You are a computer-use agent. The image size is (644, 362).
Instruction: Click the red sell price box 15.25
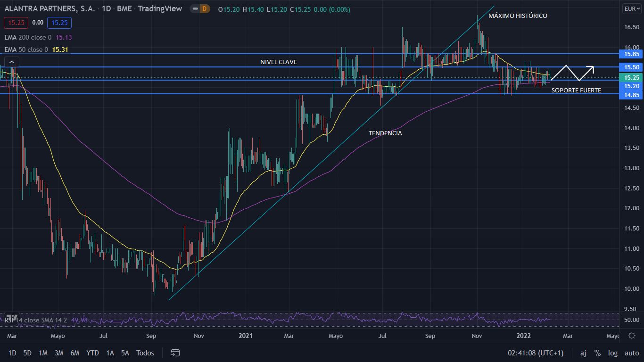pos(16,22)
